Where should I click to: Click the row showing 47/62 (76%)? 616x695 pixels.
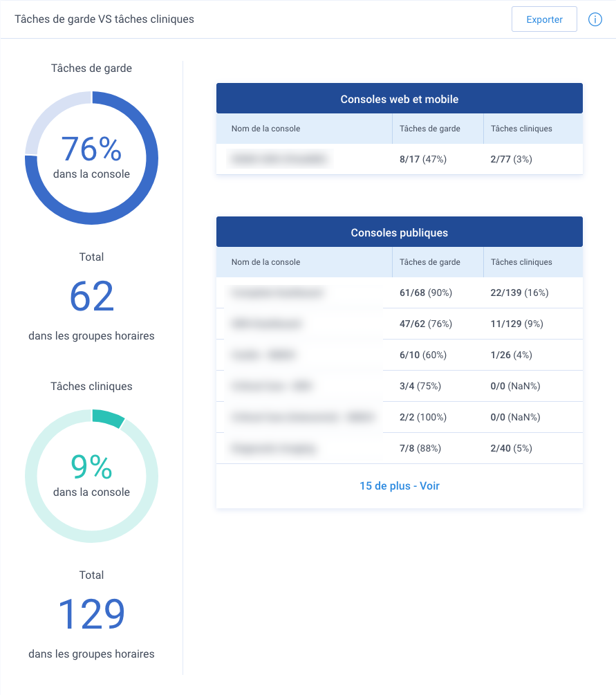coord(400,324)
